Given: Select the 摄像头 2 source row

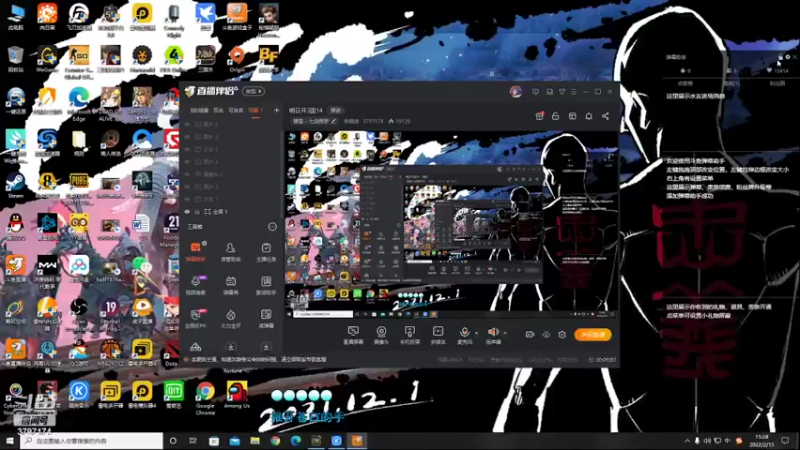Looking at the screenshot, I should pos(231,174).
